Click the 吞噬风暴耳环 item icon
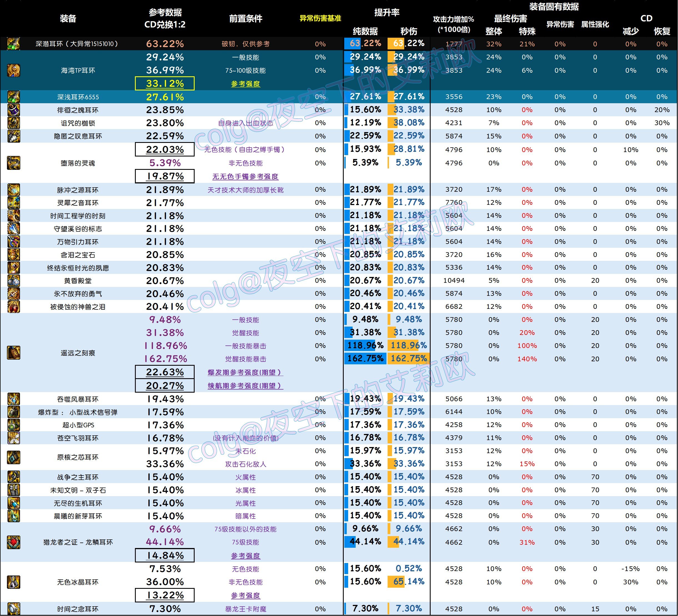The width and height of the screenshot is (678, 616). tap(13, 399)
